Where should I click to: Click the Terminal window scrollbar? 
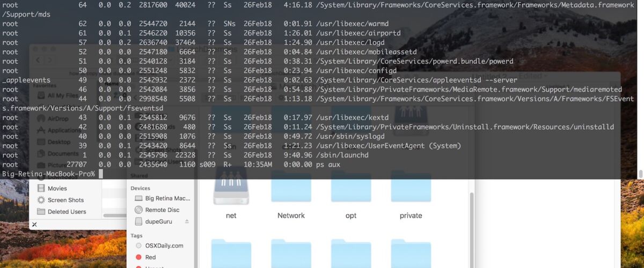640,174
